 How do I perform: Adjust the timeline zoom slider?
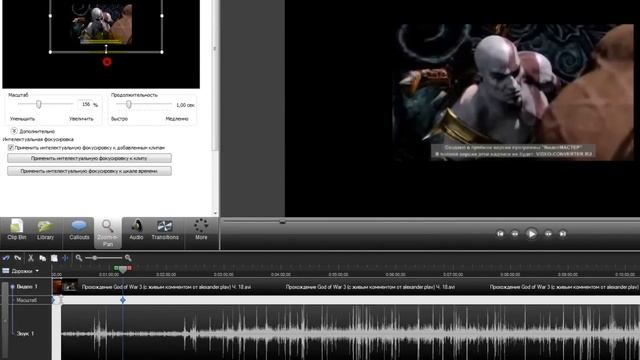click(95, 258)
